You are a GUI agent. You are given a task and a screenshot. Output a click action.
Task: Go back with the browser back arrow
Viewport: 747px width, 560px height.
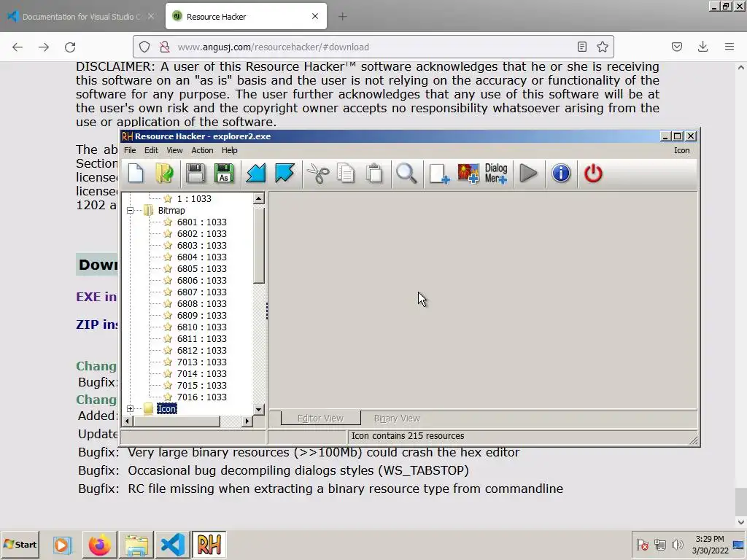click(x=18, y=47)
